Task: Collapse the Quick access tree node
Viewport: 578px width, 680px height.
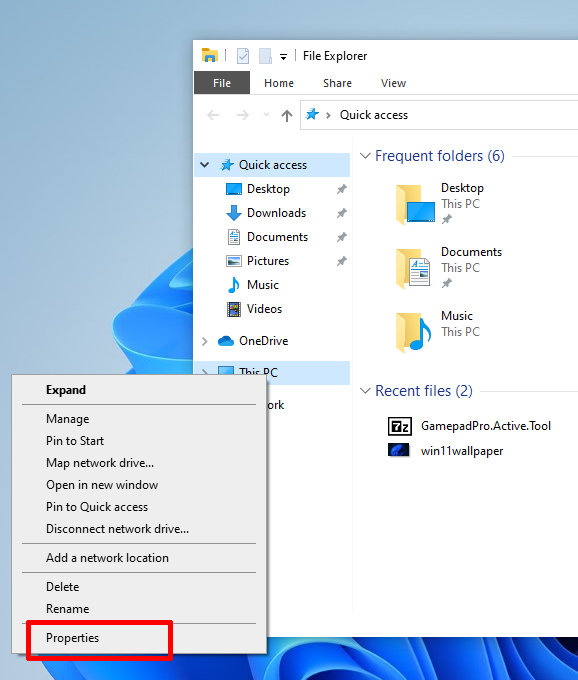Action: (x=205, y=165)
